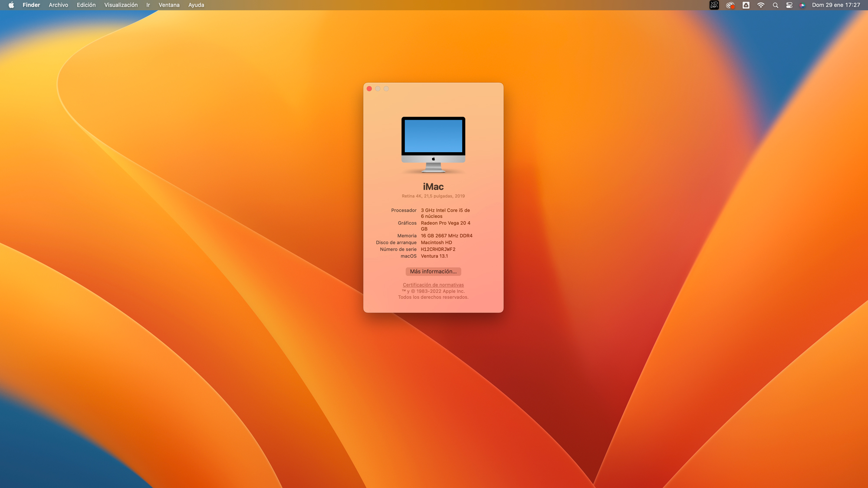Click the iMac image in the About window
Screen dimensions: 868x488
pyautogui.click(x=433, y=145)
